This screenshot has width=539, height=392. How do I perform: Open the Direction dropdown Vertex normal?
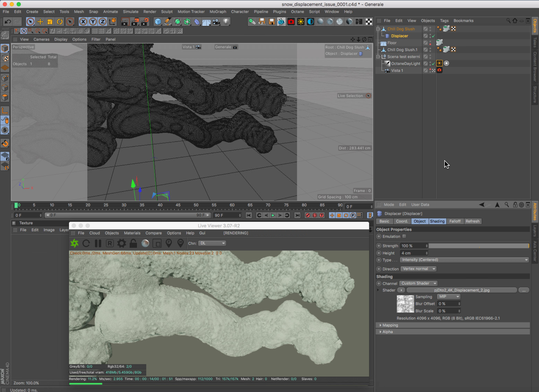click(418, 269)
